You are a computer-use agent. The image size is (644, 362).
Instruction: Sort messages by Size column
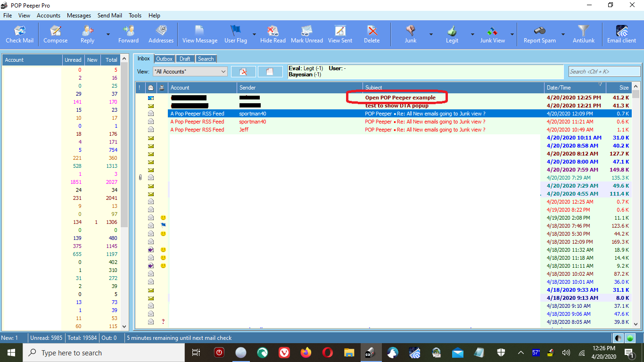(619, 88)
